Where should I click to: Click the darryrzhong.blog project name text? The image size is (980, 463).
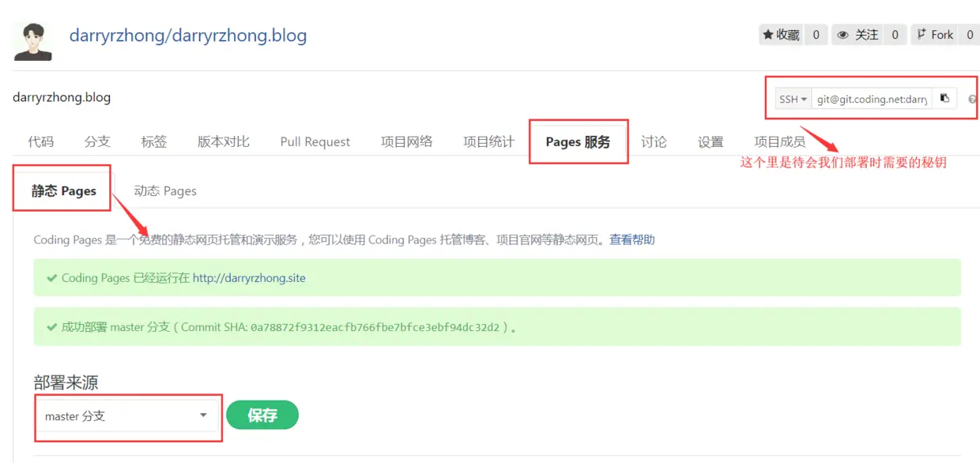62,97
